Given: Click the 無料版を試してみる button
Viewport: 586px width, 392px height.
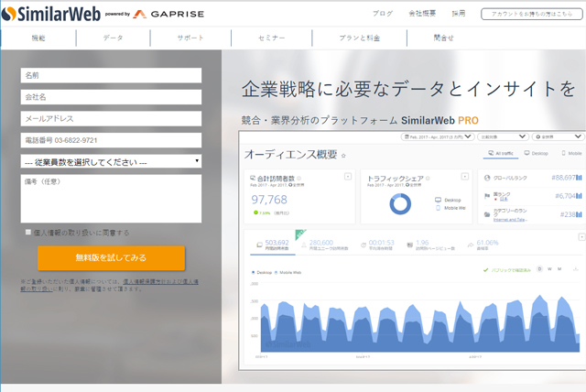Looking at the screenshot, I should (x=111, y=258).
